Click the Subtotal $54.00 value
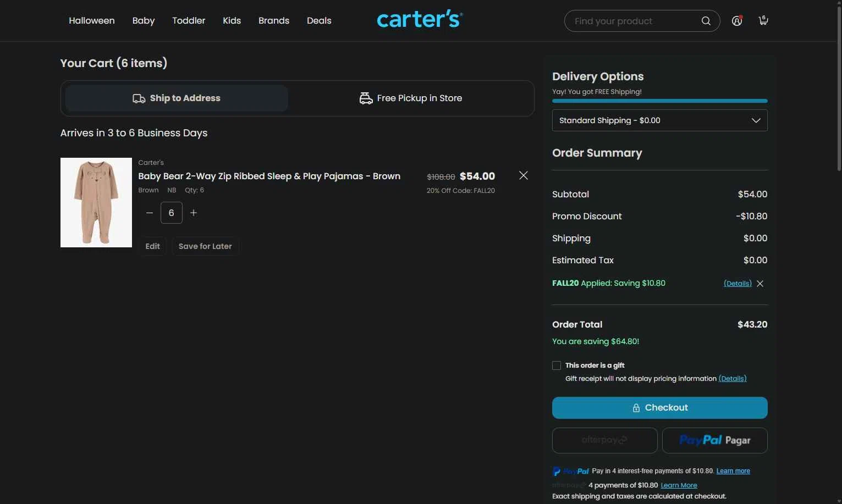842x504 pixels. coord(752,195)
